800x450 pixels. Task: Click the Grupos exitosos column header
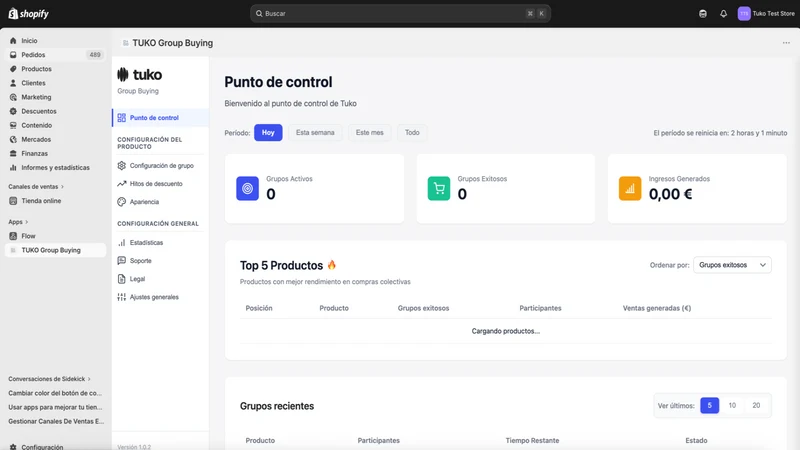click(423, 308)
